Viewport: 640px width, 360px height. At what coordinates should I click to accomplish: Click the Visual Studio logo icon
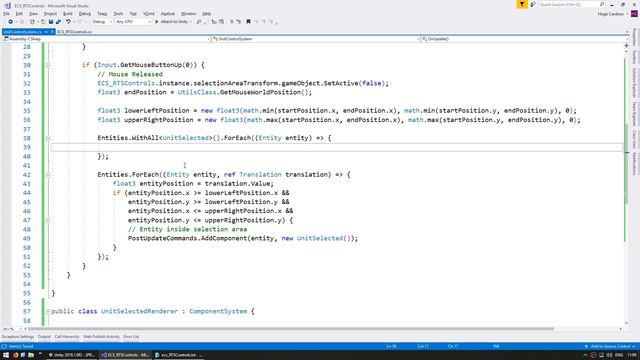pyautogui.click(x=7, y=5)
